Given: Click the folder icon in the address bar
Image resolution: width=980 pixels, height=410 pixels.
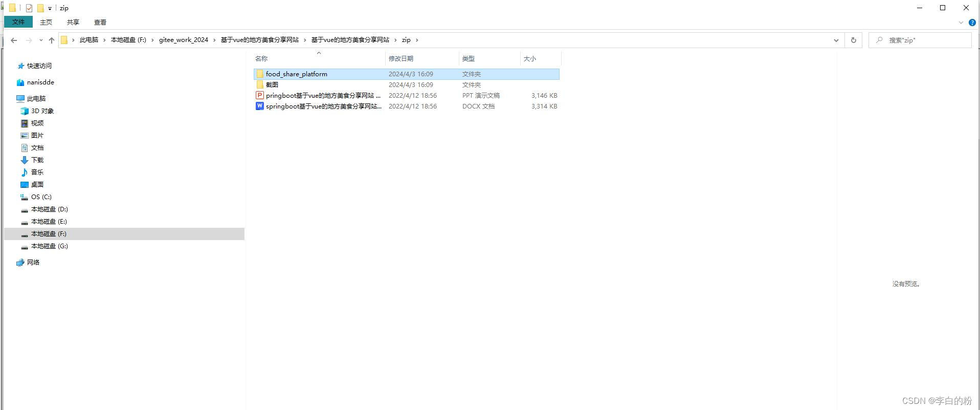Looking at the screenshot, I should (x=64, y=40).
